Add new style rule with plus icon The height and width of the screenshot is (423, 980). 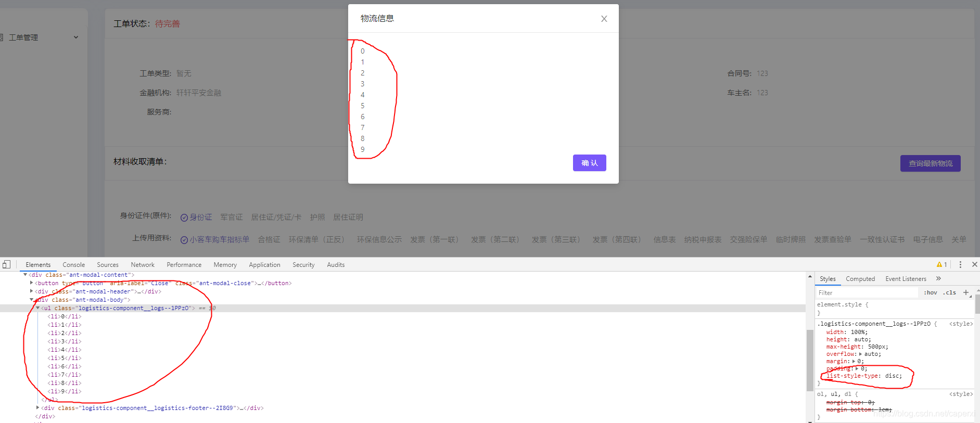966,292
